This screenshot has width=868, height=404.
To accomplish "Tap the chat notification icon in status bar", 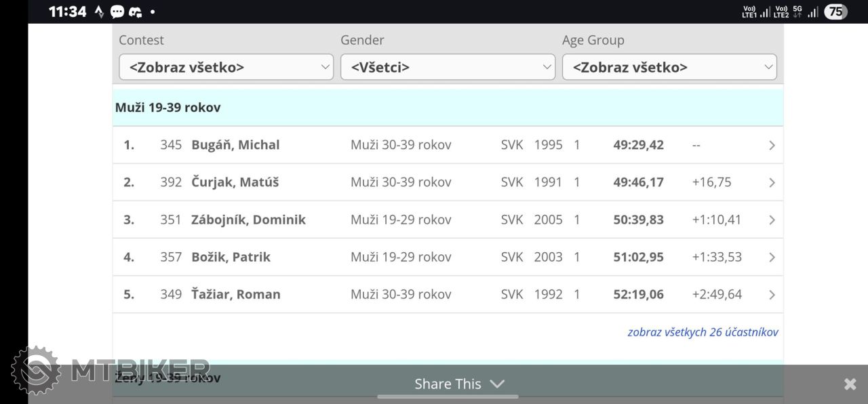I will point(117,12).
